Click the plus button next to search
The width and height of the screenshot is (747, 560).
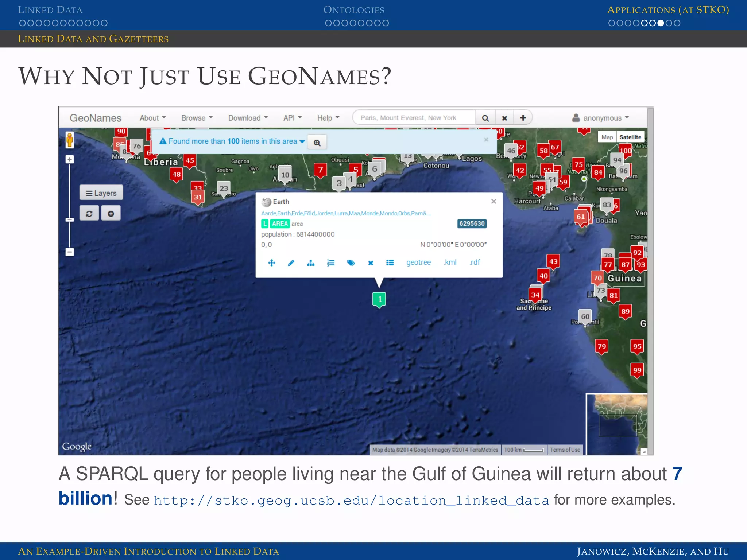point(523,118)
